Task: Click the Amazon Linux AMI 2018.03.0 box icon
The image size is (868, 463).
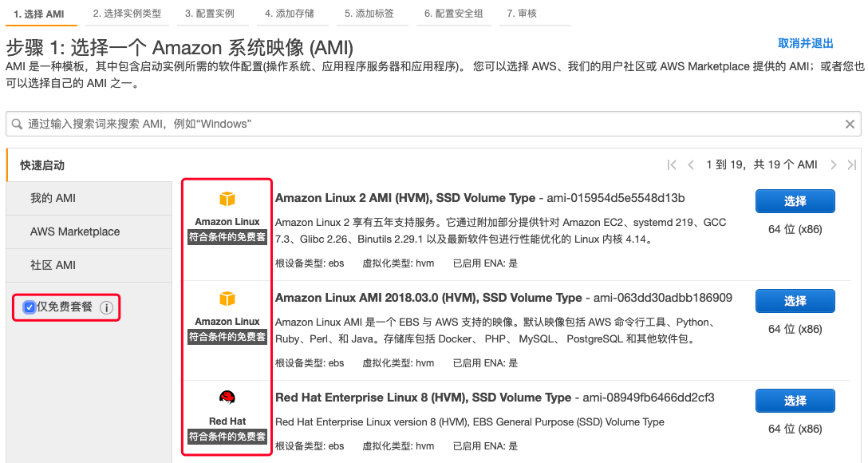Action: [227, 299]
